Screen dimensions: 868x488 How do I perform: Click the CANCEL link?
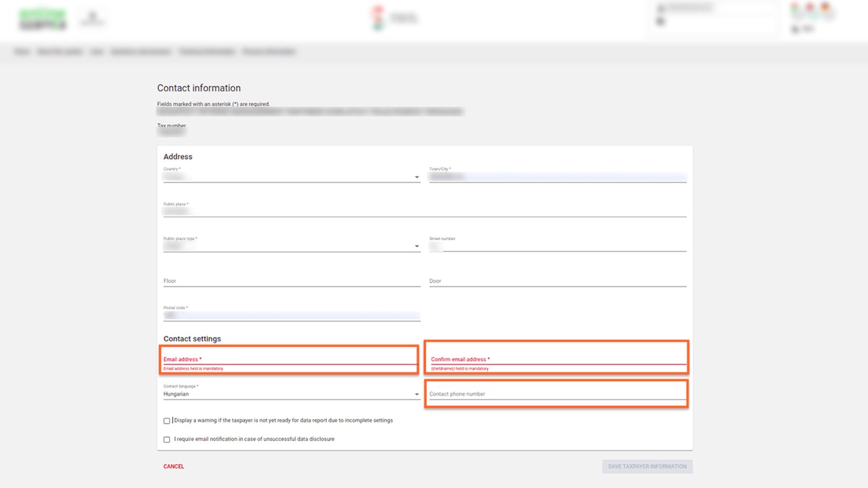[x=173, y=466]
